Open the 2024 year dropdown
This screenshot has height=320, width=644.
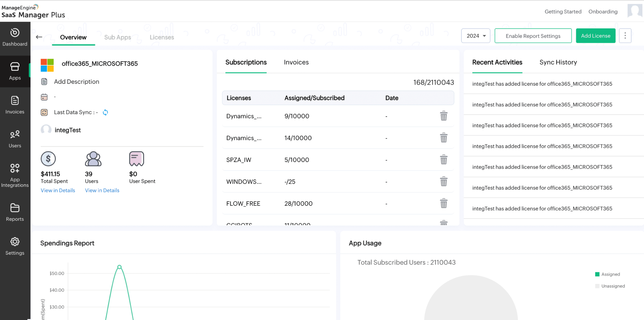(x=476, y=36)
